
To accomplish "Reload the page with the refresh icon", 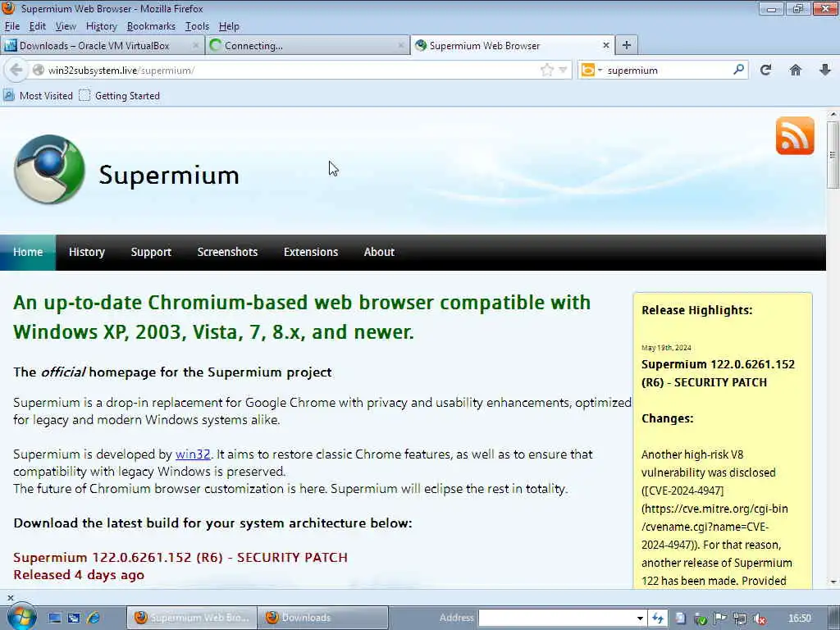I will (765, 71).
